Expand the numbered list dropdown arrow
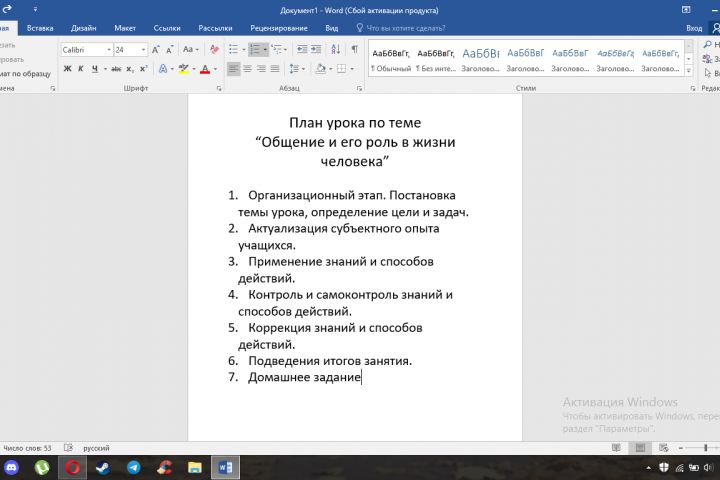720x480 pixels. pos(265,50)
